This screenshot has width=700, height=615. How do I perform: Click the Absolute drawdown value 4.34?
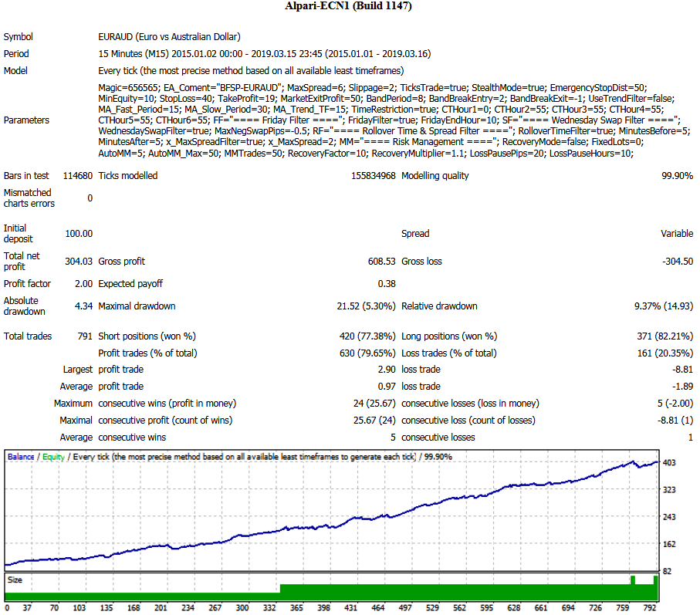83,306
